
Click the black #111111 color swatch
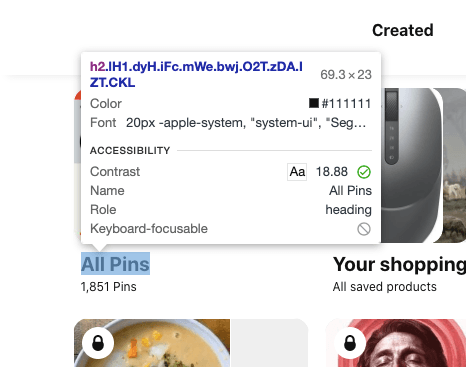[x=314, y=103]
